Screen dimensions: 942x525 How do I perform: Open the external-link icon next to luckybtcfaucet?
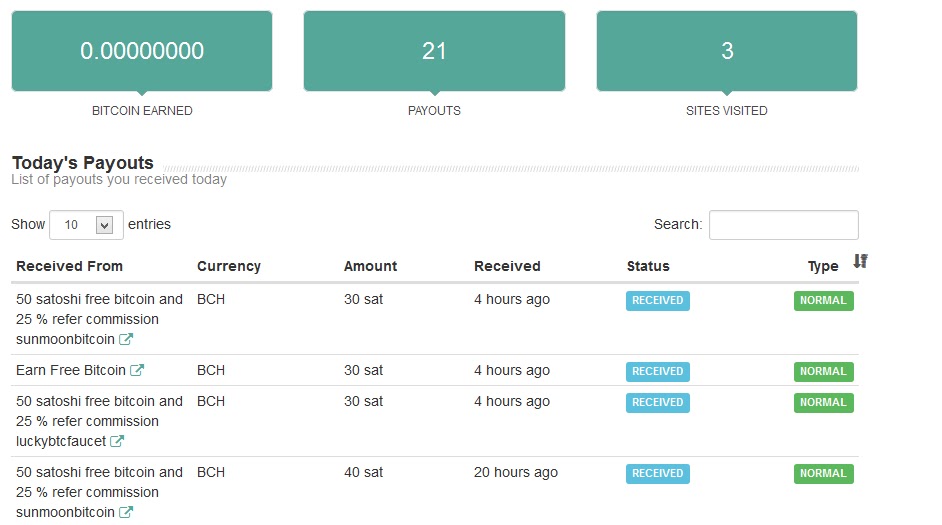(117, 442)
